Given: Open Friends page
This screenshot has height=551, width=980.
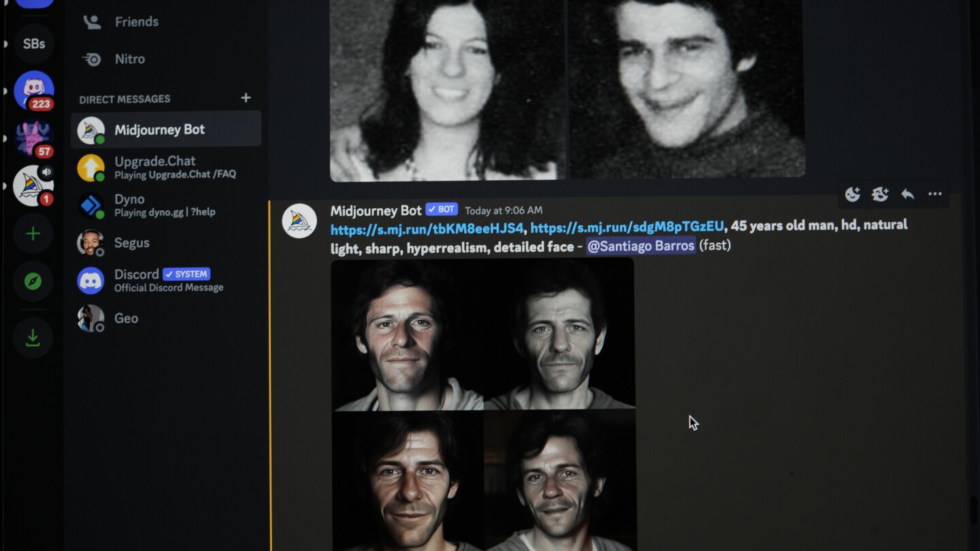Looking at the screenshot, I should tap(166, 22).
